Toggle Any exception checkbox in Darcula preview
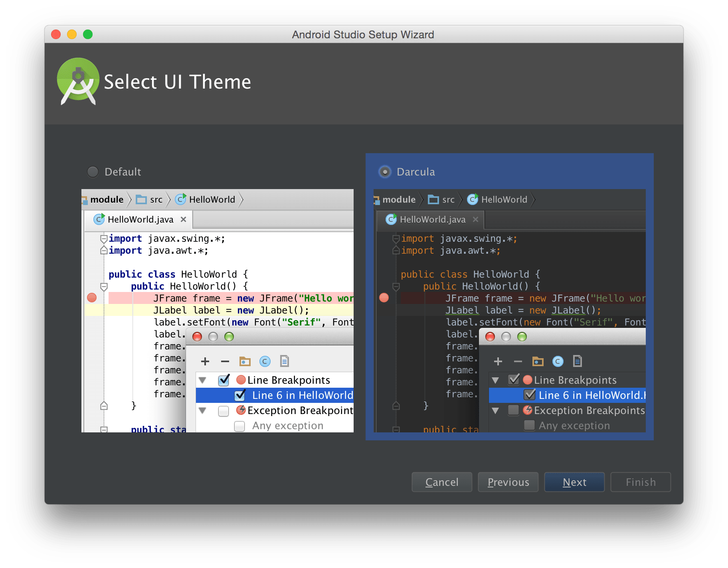Image resolution: width=728 pixels, height=568 pixels. (x=529, y=425)
